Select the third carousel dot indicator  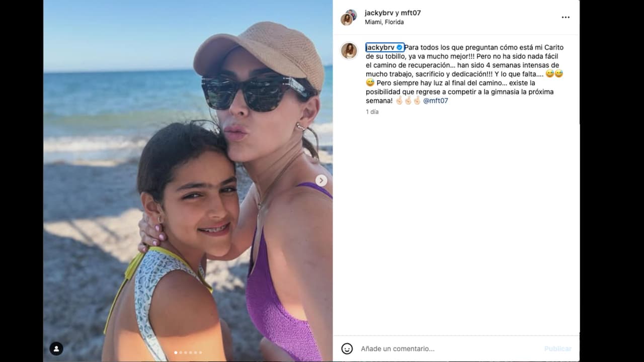[x=186, y=352]
